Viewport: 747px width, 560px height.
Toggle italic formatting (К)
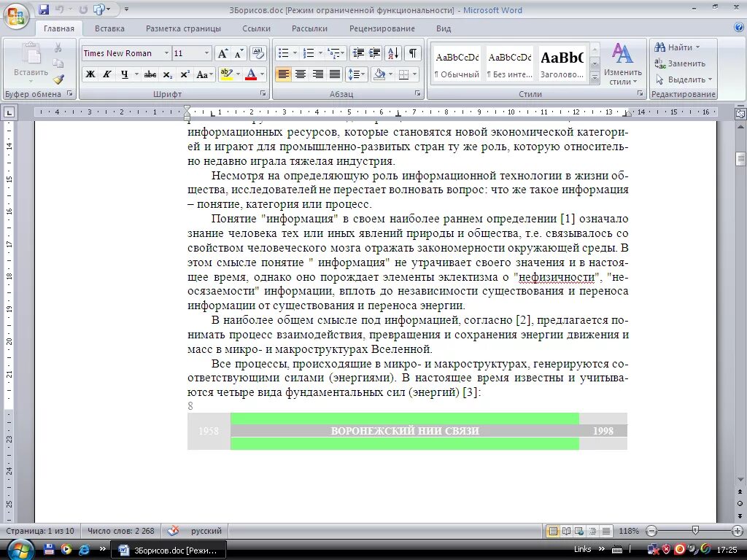[x=107, y=74]
